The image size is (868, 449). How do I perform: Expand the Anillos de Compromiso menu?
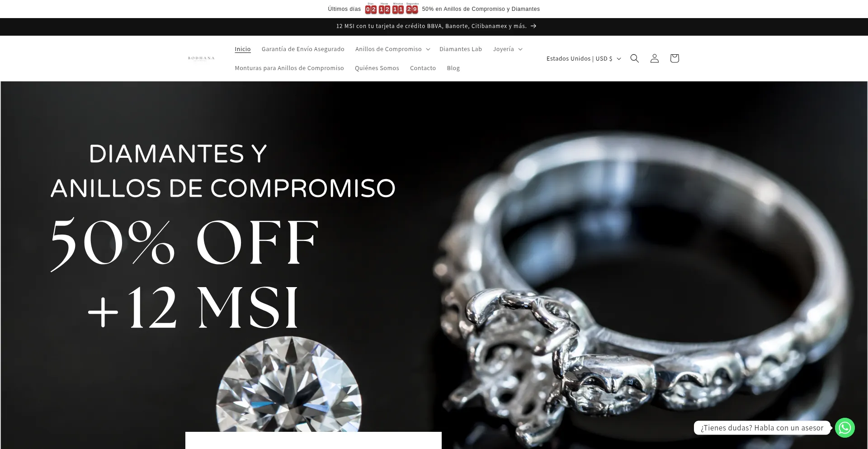tap(392, 49)
